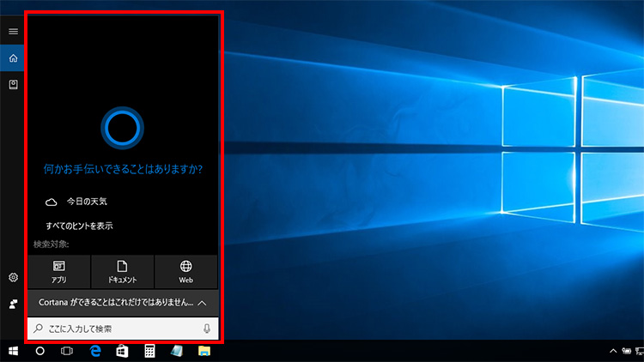644x362 pixels.
Task: Filter search by アプリ (Apps)
Action: click(58, 272)
